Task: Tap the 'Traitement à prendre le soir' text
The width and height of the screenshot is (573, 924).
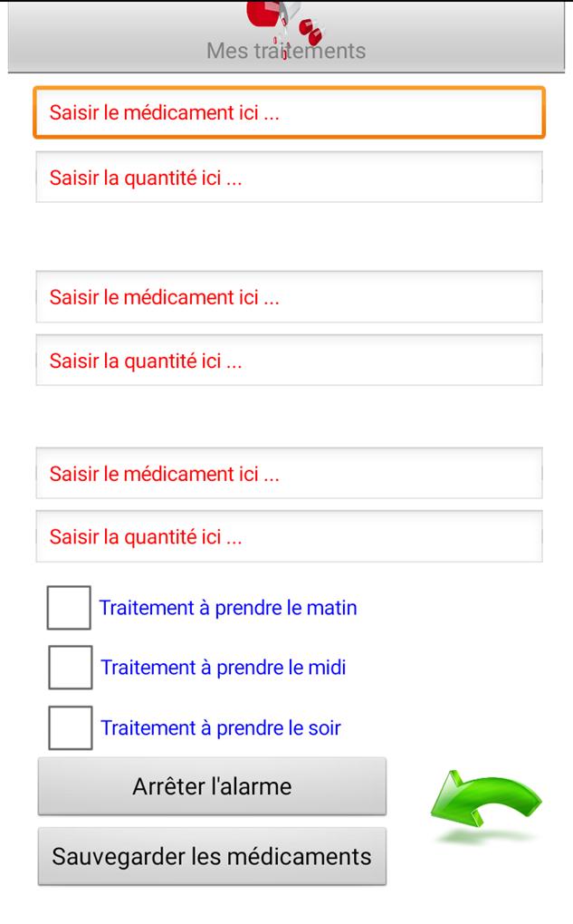Action: [x=221, y=728]
